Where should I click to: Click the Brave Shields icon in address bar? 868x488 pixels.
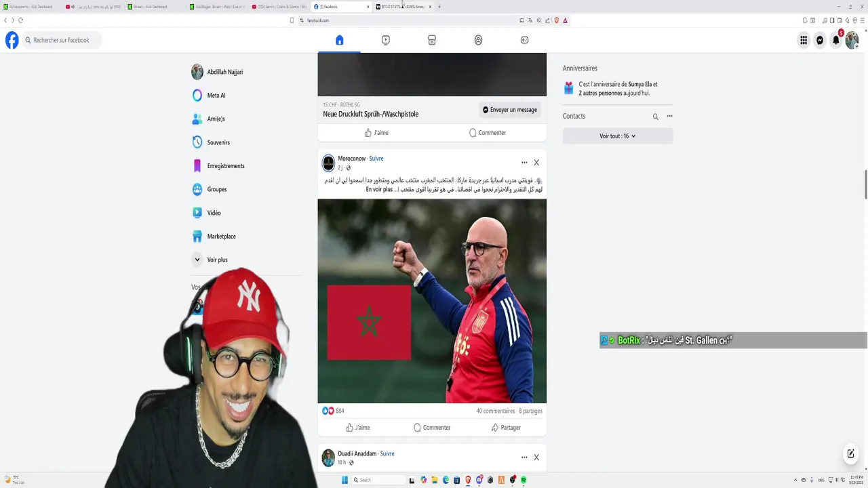pyautogui.click(x=557, y=20)
